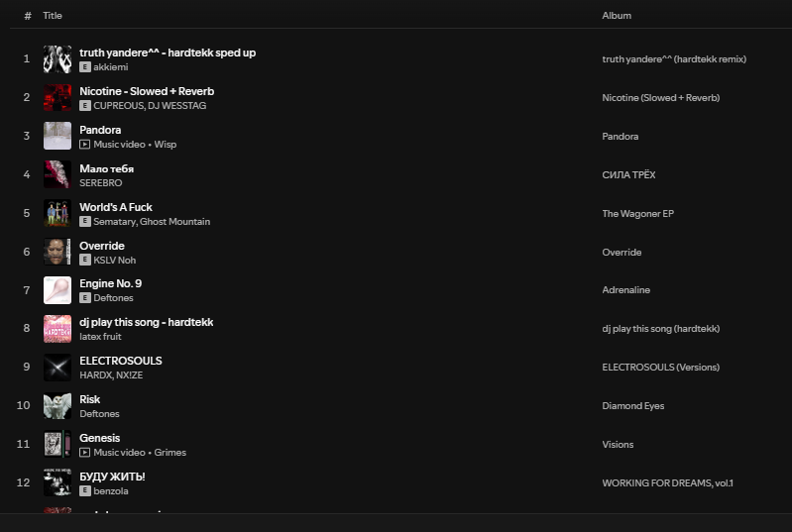Open track title БУДУ ЖИТЬ!
Viewport: 792px width, 532px height.
point(112,477)
